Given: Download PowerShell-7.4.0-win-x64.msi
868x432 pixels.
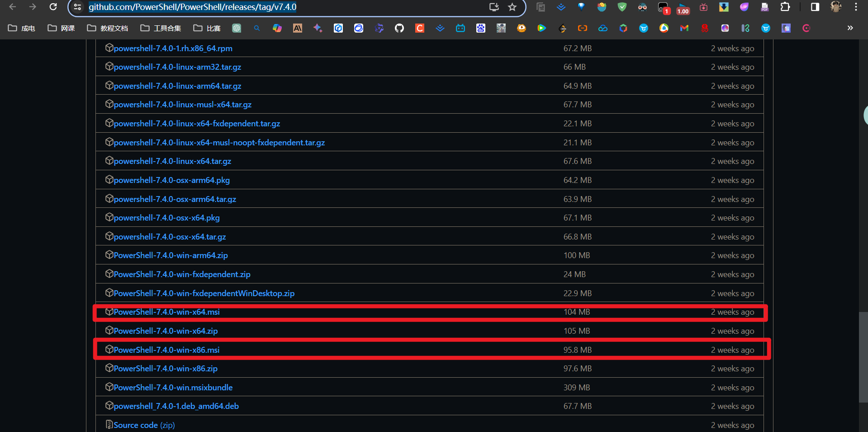Looking at the screenshot, I should point(166,312).
